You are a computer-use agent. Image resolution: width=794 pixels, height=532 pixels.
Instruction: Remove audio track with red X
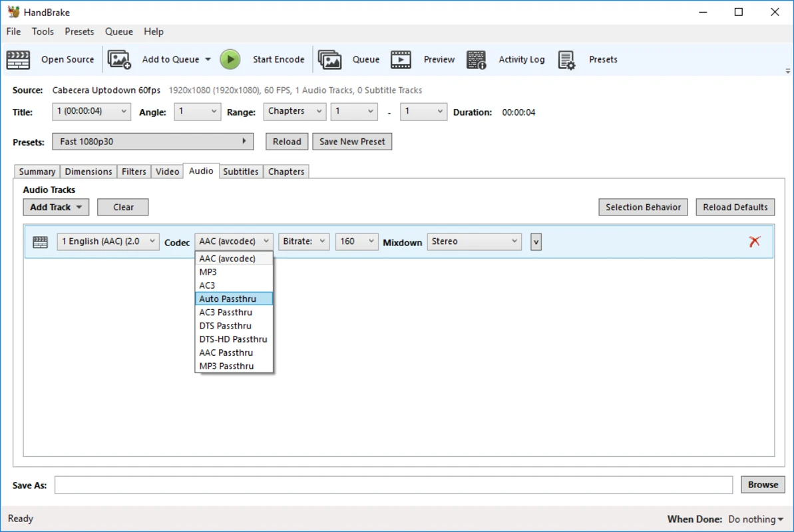pos(754,241)
